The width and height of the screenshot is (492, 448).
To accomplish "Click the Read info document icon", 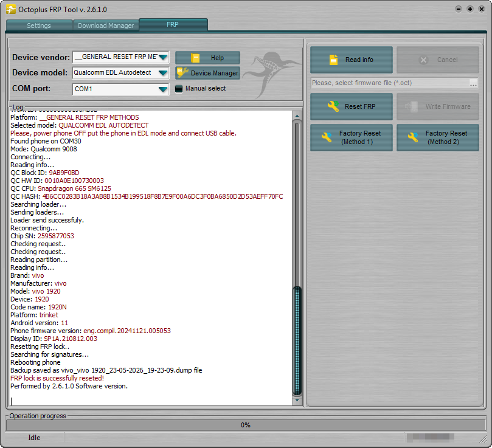I will [x=333, y=60].
